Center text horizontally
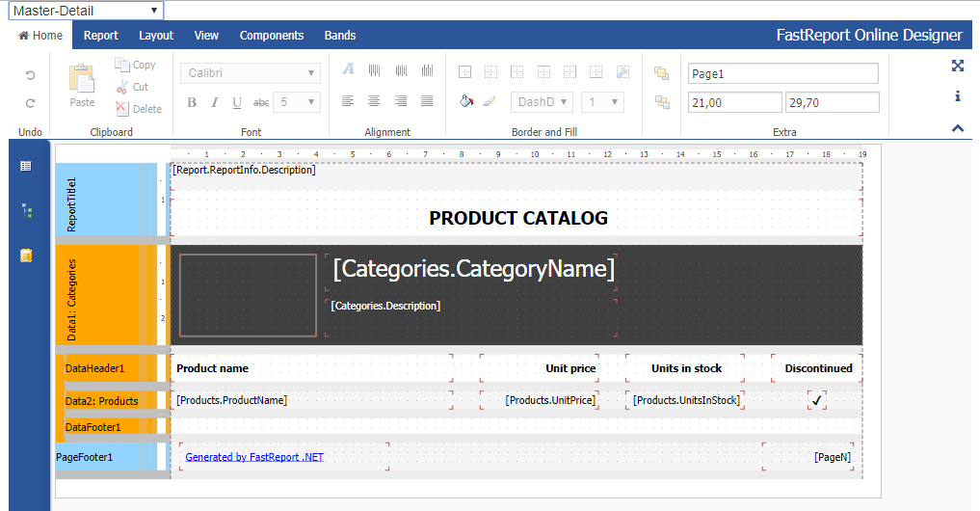980x511 pixels. coord(375,100)
